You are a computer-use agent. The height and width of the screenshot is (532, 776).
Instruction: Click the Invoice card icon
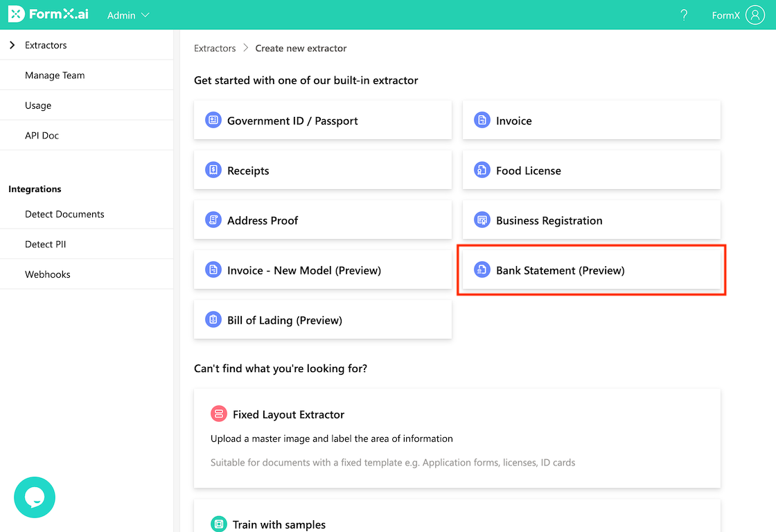[482, 121]
